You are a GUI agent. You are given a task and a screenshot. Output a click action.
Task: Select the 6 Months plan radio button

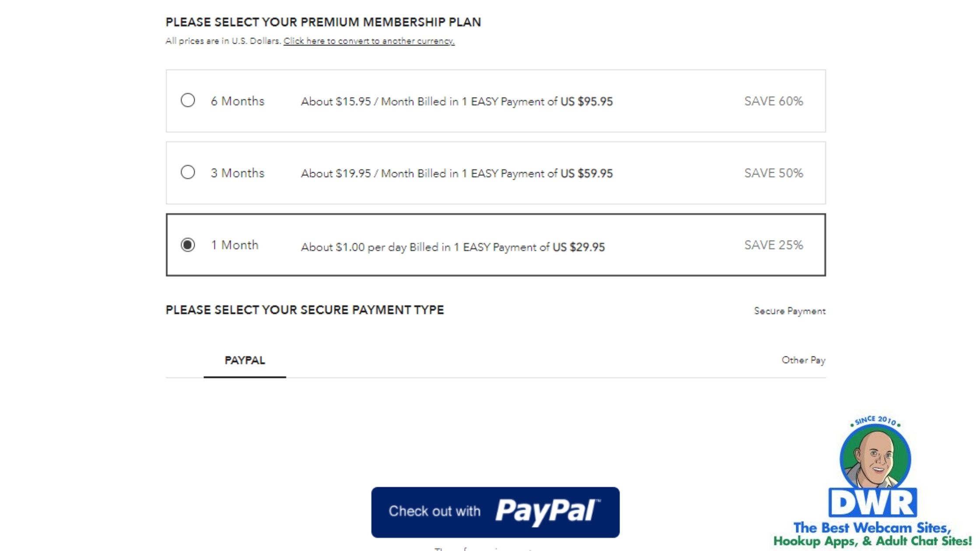188,101
